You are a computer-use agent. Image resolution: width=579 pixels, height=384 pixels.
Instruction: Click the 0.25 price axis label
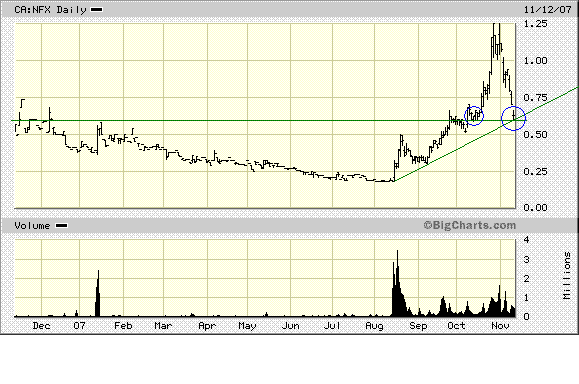(x=535, y=172)
